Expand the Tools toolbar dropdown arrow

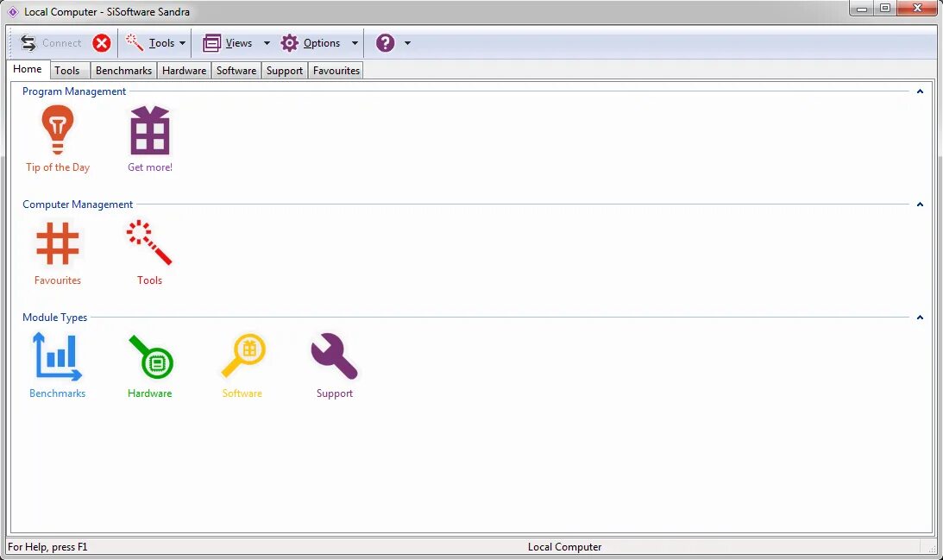click(182, 43)
